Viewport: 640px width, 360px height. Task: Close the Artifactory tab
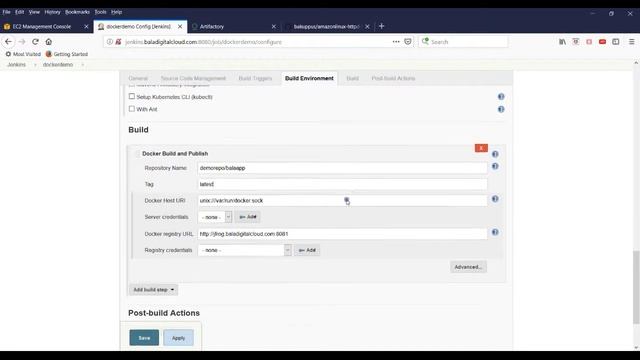click(x=273, y=27)
